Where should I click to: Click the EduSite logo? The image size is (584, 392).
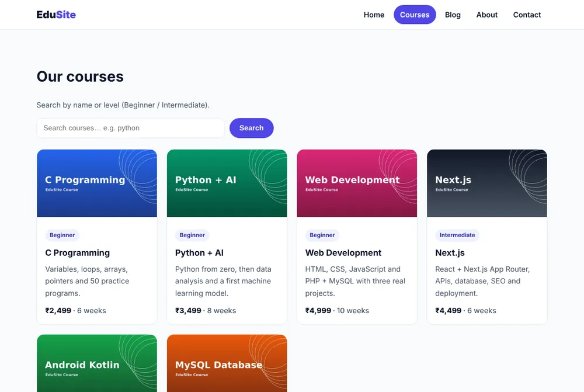click(x=56, y=15)
